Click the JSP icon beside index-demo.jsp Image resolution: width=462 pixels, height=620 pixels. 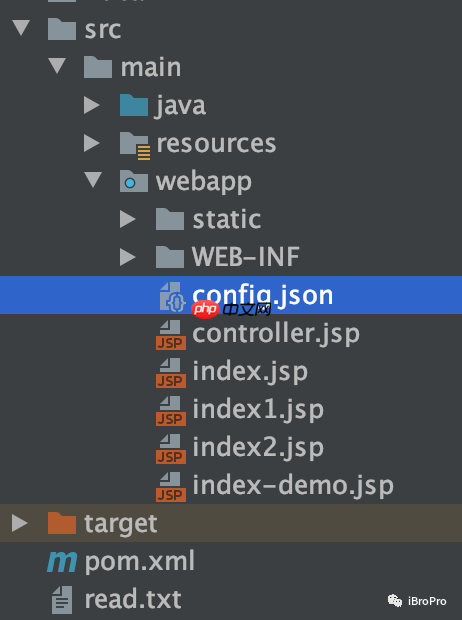(x=171, y=486)
